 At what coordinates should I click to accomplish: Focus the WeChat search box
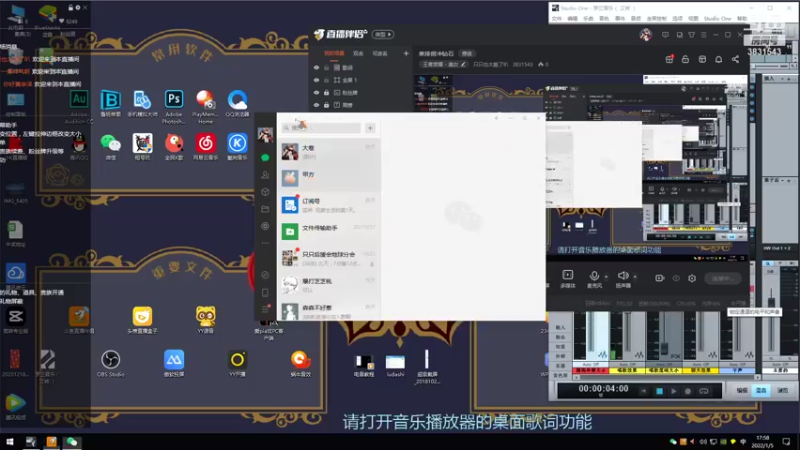pos(321,128)
